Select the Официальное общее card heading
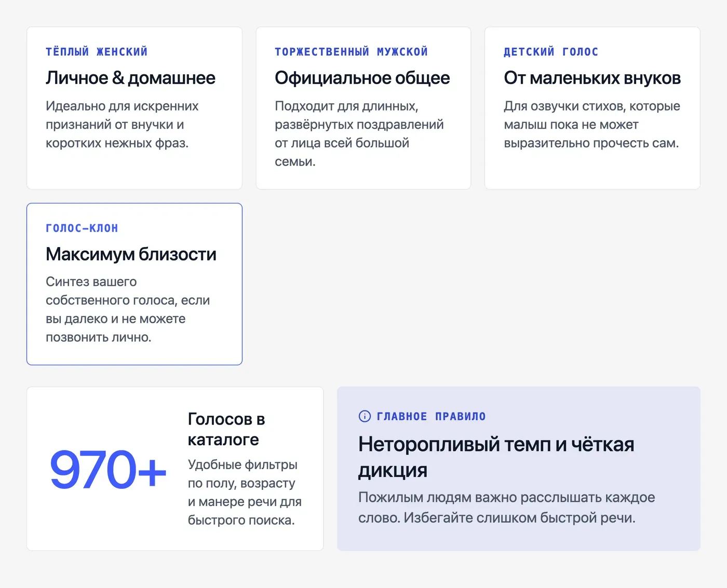 point(362,78)
